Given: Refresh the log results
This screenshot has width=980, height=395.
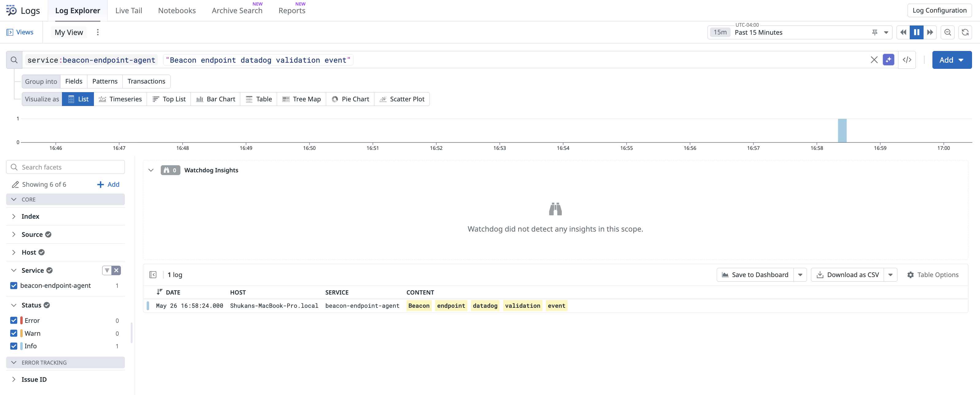Looking at the screenshot, I should tap(965, 32).
